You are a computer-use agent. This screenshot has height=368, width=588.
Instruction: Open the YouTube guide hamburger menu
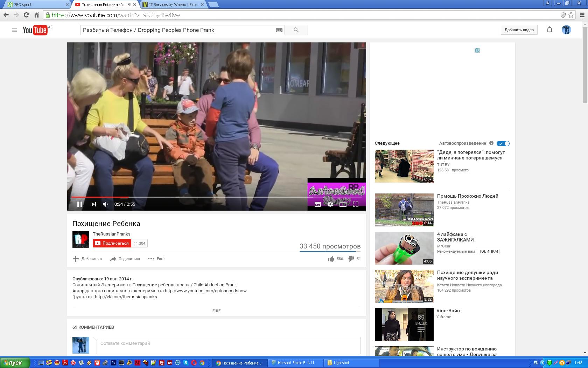(x=14, y=30)
